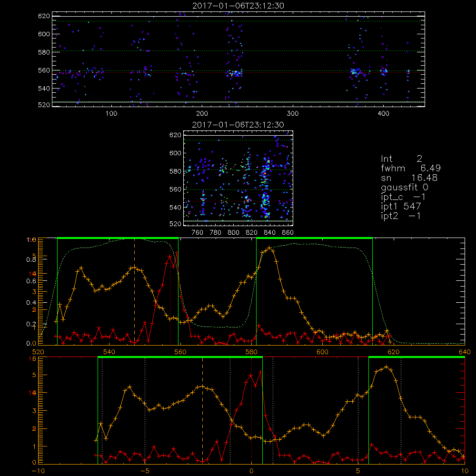This screenshot has width=476, height=476.
Task: Click the 'gaussfit 0' readout line
Action: [405, 188]
